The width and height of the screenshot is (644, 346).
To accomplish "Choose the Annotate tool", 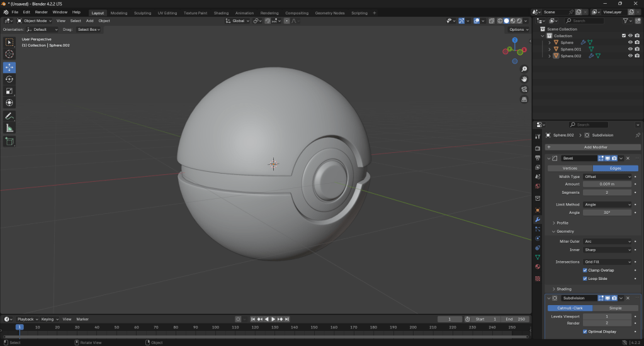I will click(x=9, y=116).
